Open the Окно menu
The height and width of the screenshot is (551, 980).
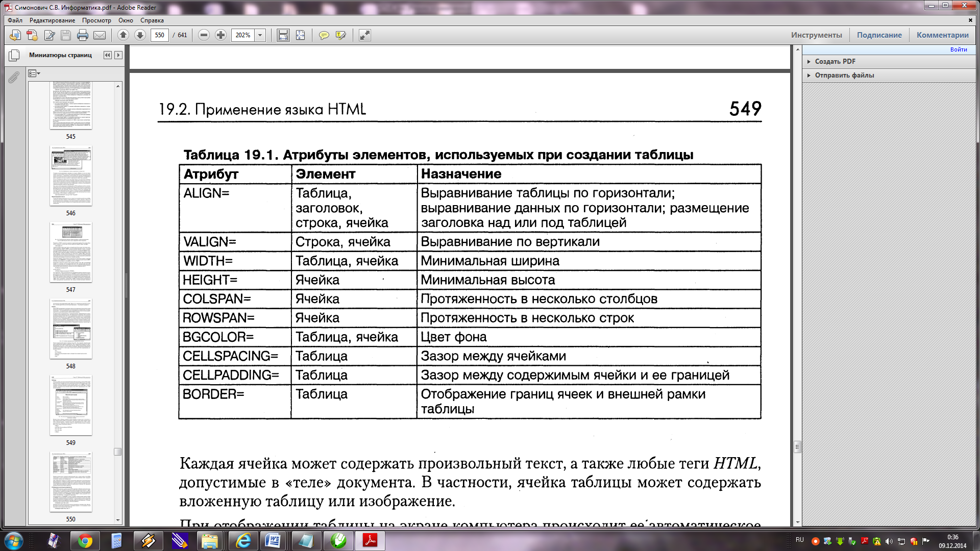coord(126,20)
